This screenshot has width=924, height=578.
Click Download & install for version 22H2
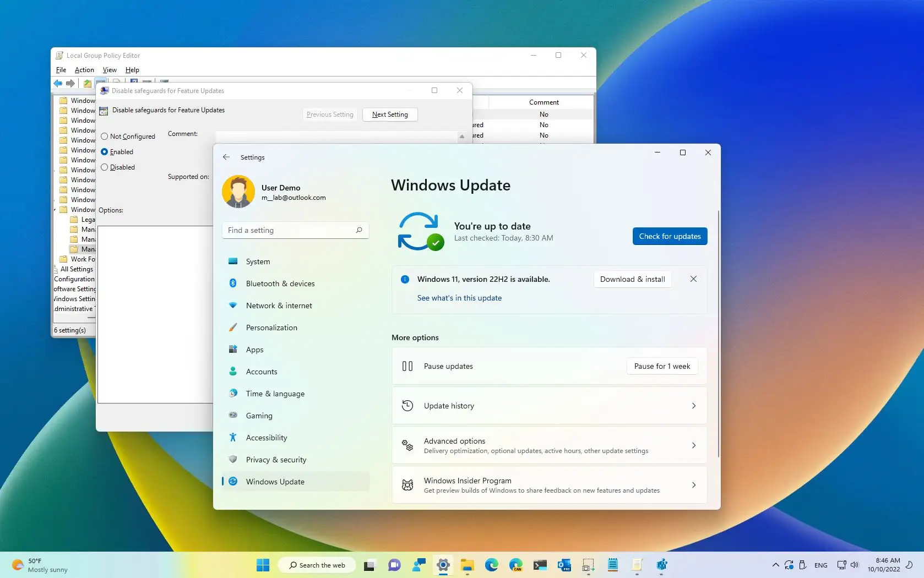pyautogui.click(x=632, y=279)
